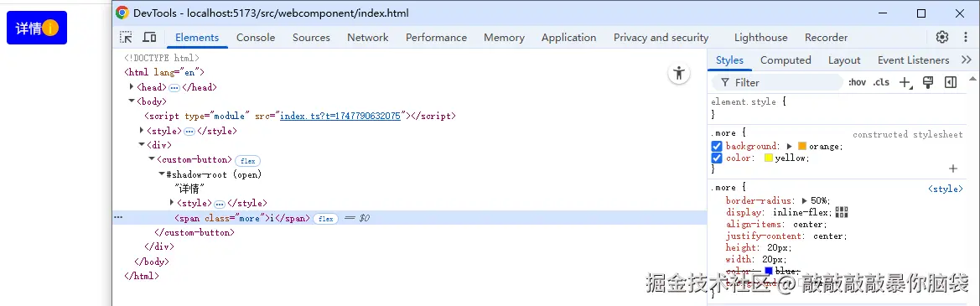This screenshot has width=980, height=306.
Task: Open the Application tab
Action: click(x=568, y=38)
